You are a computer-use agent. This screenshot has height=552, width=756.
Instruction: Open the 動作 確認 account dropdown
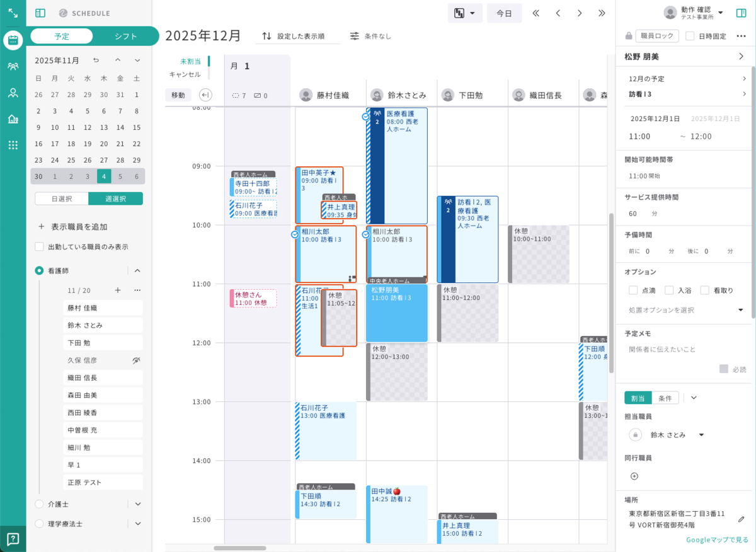click(x=721, y=13)
